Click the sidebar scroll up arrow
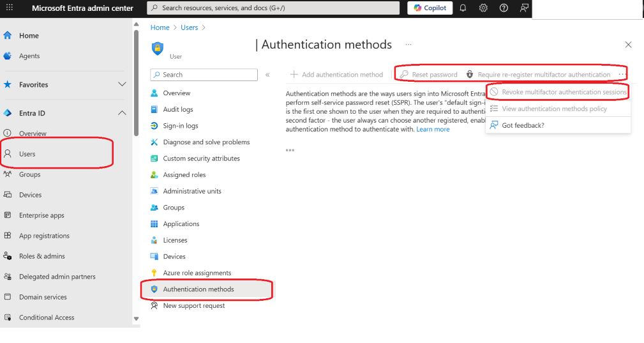The height and width of the screenshot is (343, 644). [137, 25]
